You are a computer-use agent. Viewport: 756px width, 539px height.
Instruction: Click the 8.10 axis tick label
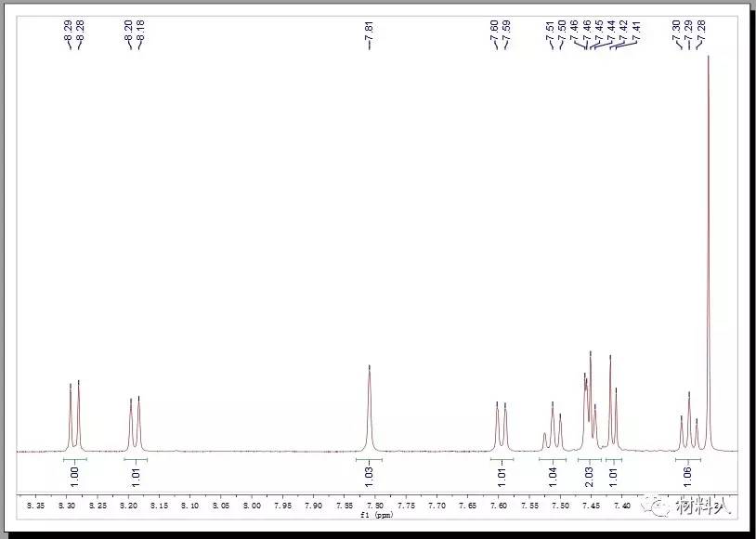[190, 506]
